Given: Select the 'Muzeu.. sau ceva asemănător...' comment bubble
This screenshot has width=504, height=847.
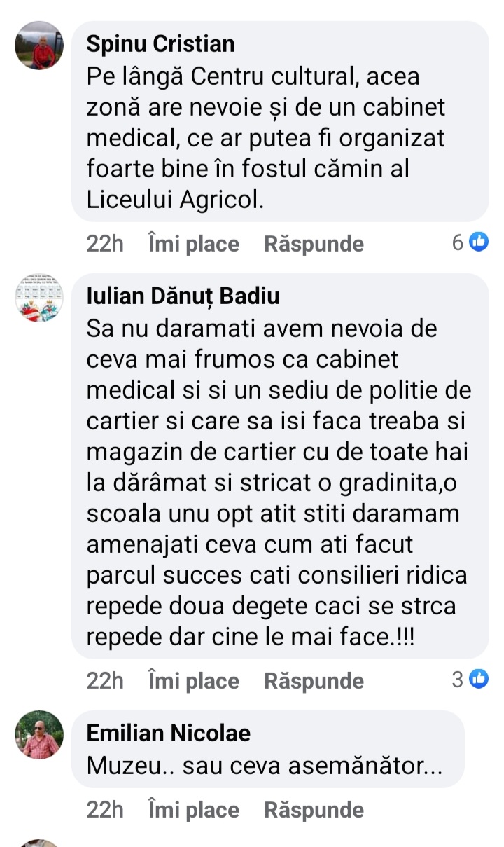Looking at the screenshot, I should tap(268, 749).
